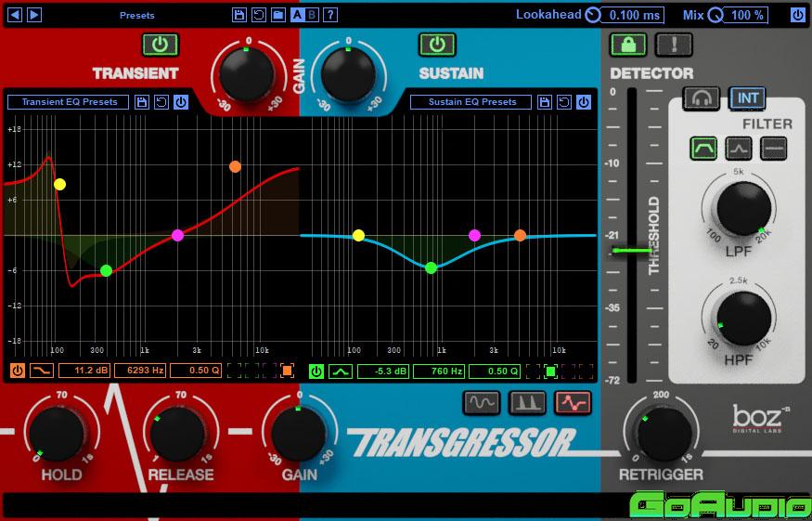This screenshot has width=812, height=521.
Task: Select the filled orange transient band selector box
Action: (287, 371)
